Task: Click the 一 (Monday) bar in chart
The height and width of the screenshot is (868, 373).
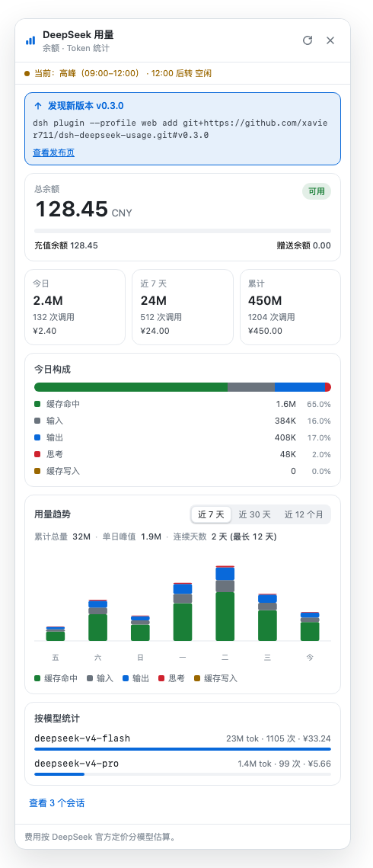Action: point(183,612)
